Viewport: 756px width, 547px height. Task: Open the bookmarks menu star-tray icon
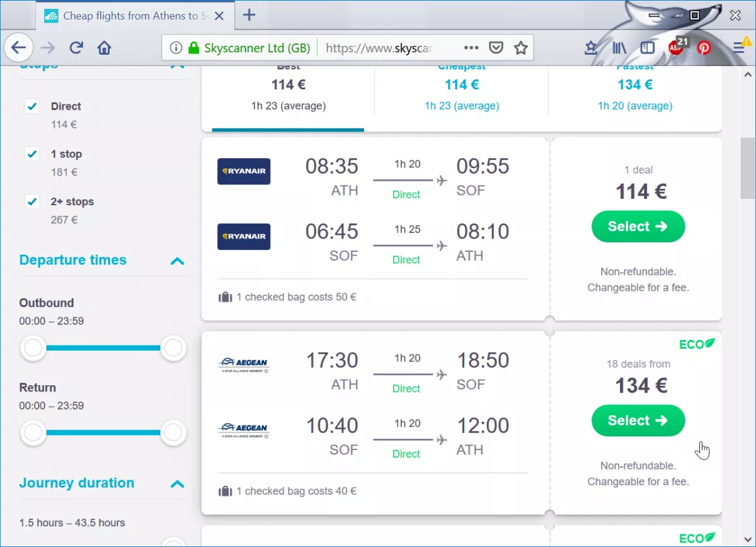[591, 48]
